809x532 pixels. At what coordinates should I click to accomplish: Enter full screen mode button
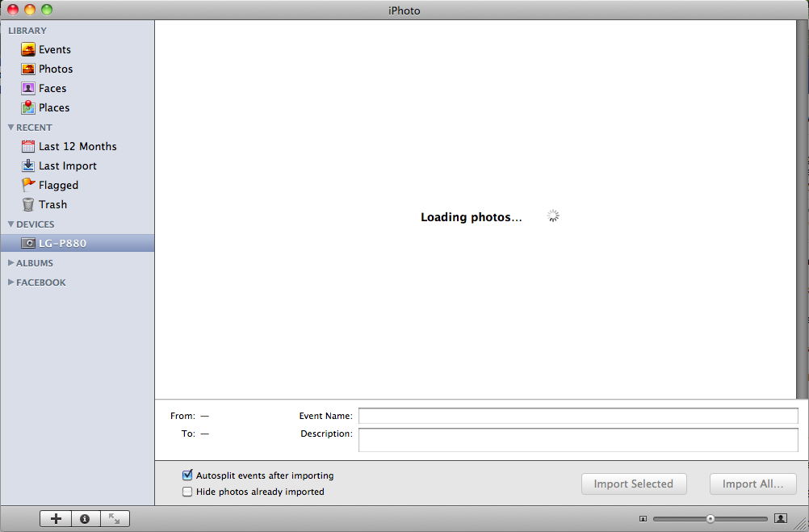[114, 519]
